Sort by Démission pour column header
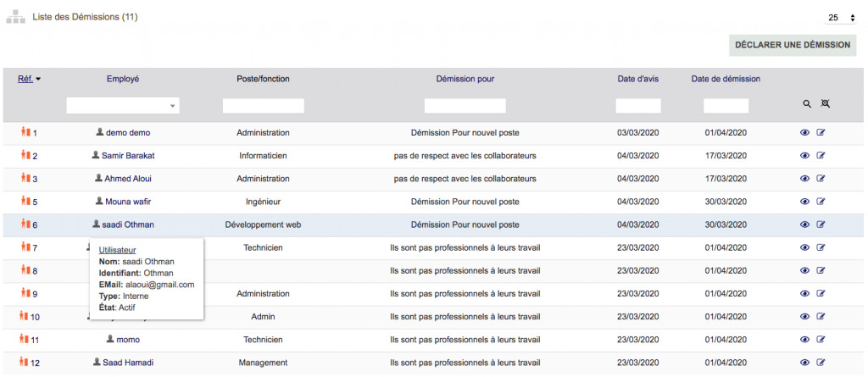The image size is (868, 377). (465, 79)
